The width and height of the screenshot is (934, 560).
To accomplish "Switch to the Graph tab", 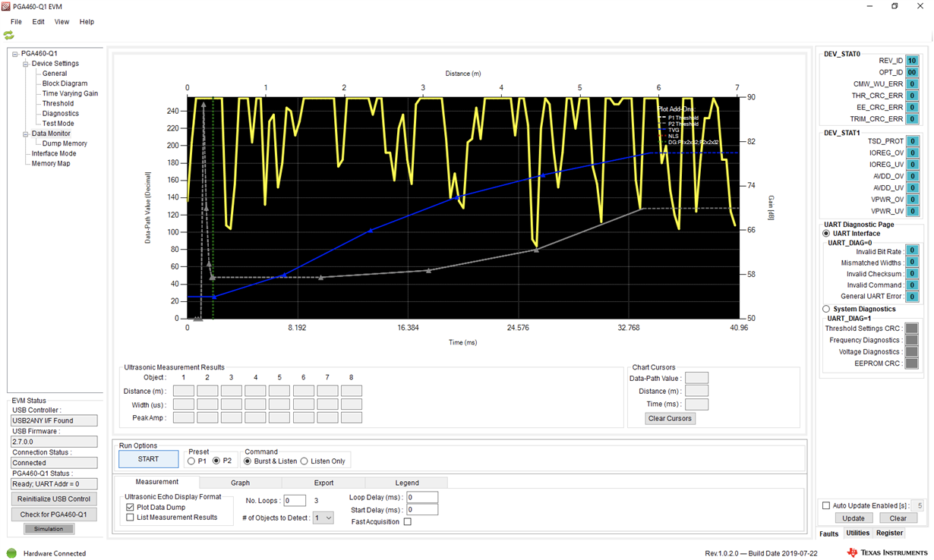I will [240, 483].
